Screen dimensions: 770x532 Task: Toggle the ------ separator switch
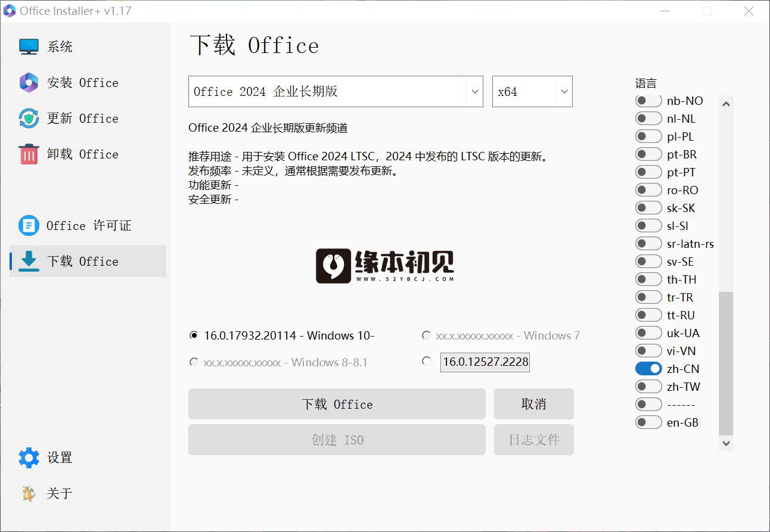(x=648, y=405)
